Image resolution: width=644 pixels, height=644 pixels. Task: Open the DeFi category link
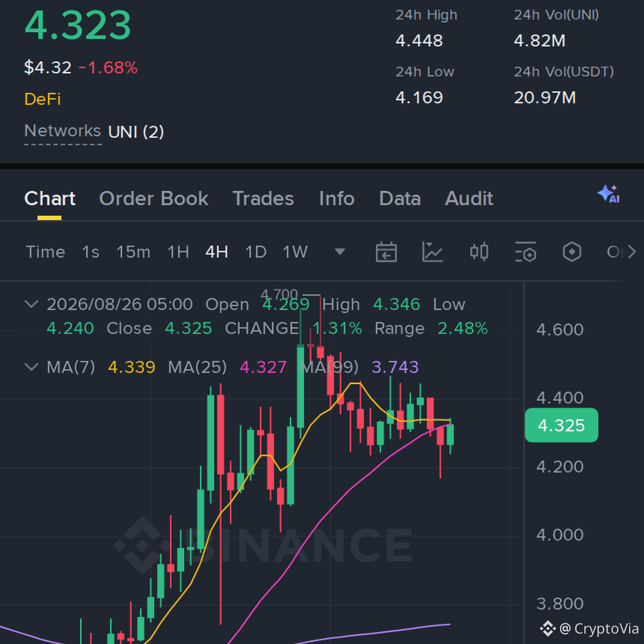point(43,99)
